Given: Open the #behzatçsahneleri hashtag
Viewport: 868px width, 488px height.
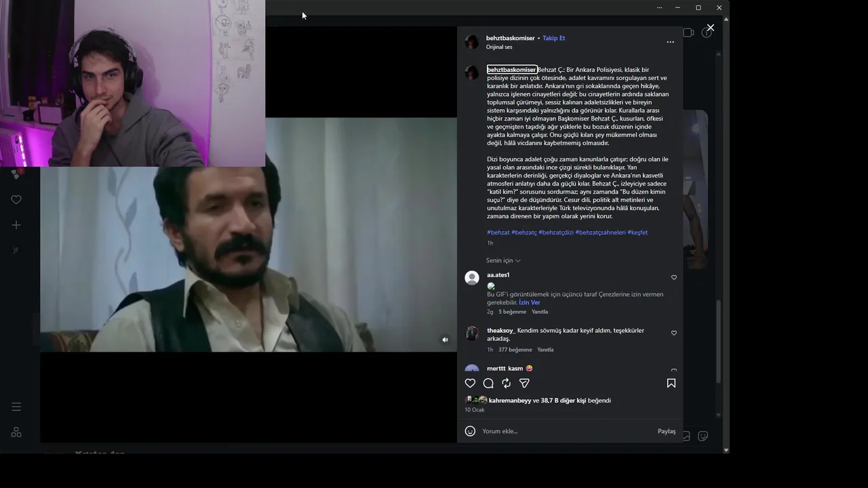Looking at the screenshot, I should (x=601, y=232).
